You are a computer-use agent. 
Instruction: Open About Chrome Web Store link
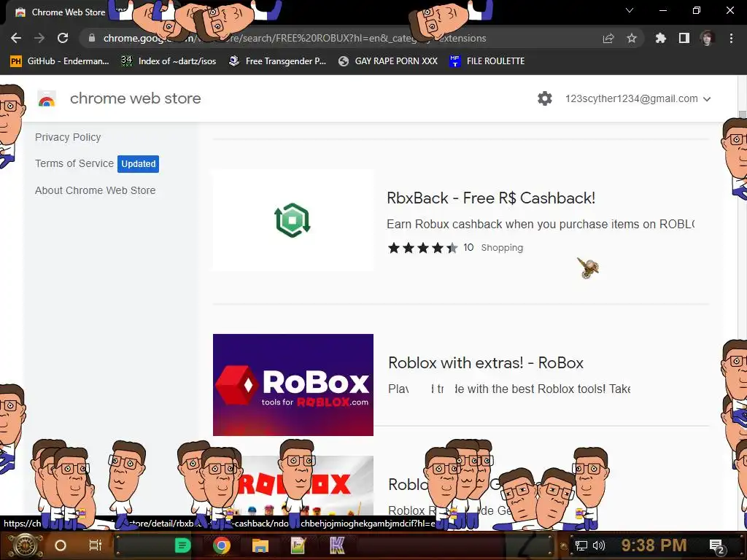tap(96, 190)
